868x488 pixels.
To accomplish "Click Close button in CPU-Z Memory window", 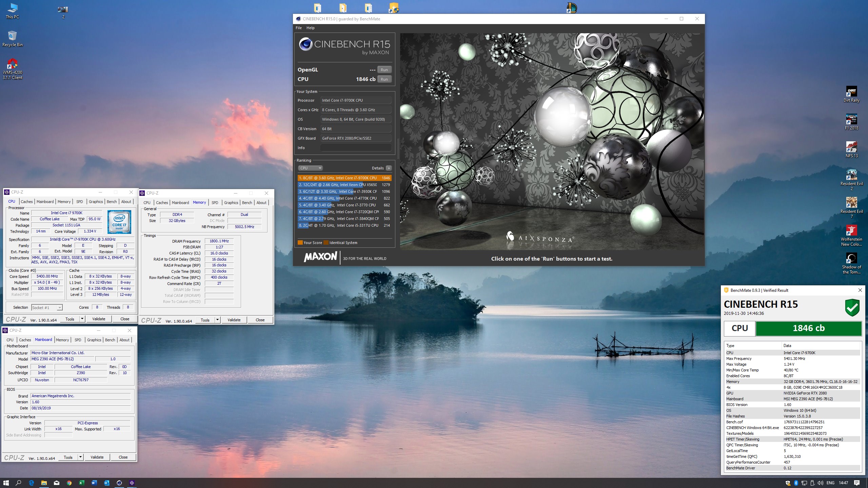I will tap(260, 320).
